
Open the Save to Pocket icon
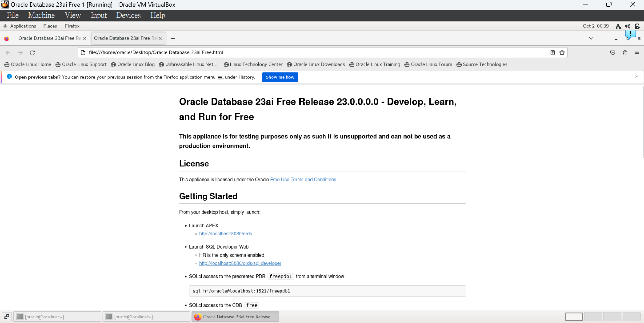click(x=613, y=53)
